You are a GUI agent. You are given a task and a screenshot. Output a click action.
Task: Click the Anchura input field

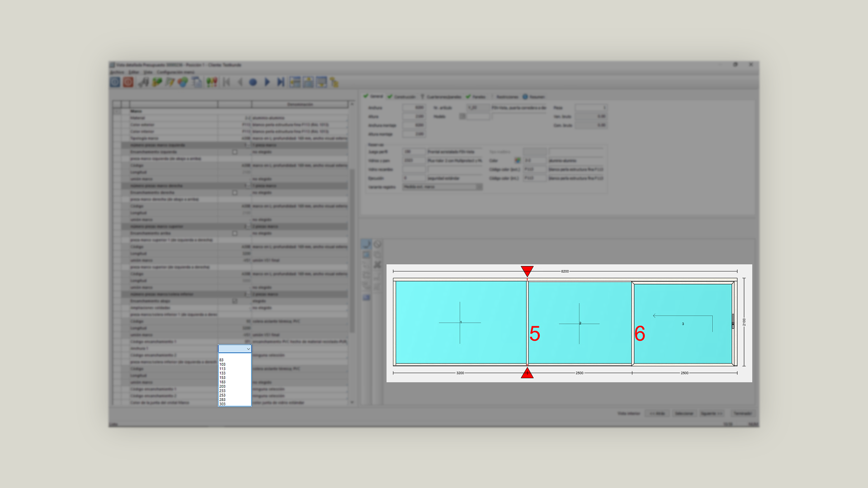point(414,108)
